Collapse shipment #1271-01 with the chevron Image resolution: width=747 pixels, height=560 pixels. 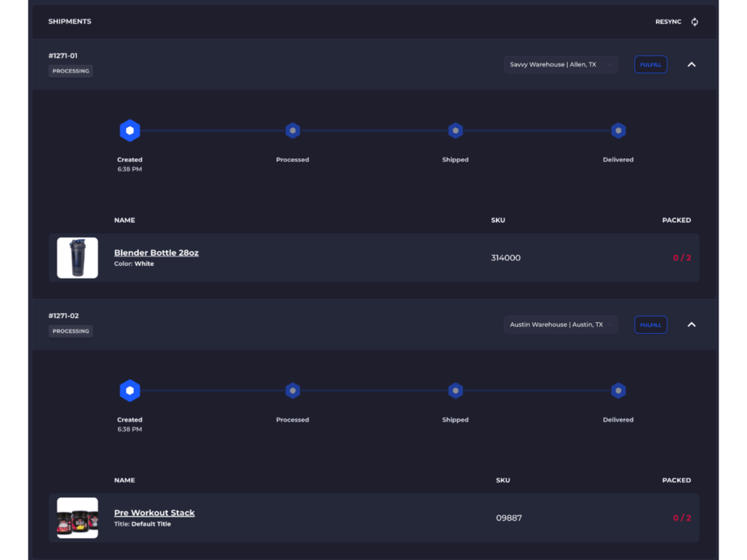click(x=692, y=65)
